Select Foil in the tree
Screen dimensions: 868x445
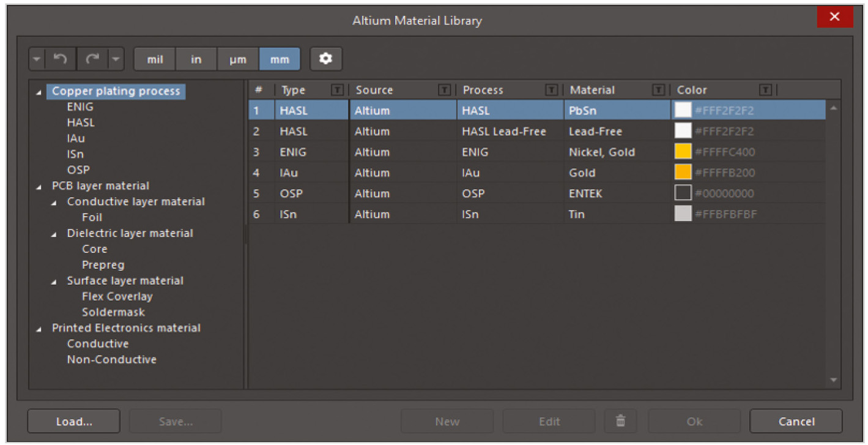[92, 217]
